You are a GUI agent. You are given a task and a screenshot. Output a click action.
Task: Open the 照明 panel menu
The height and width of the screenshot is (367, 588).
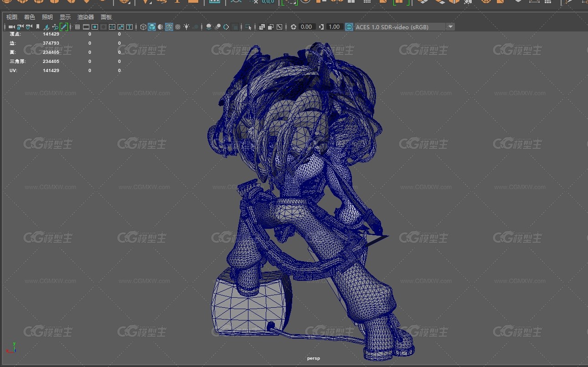pos(47,17)
